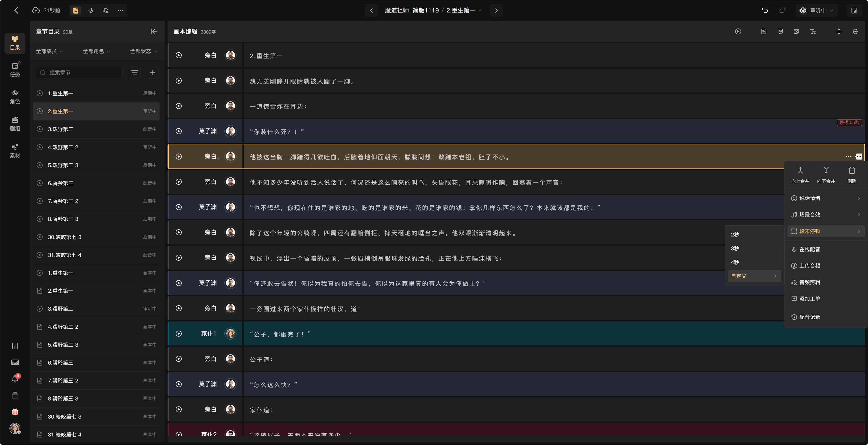Click the 搜索章节 search field
The image size is (868, 445).
click(79, 72)
